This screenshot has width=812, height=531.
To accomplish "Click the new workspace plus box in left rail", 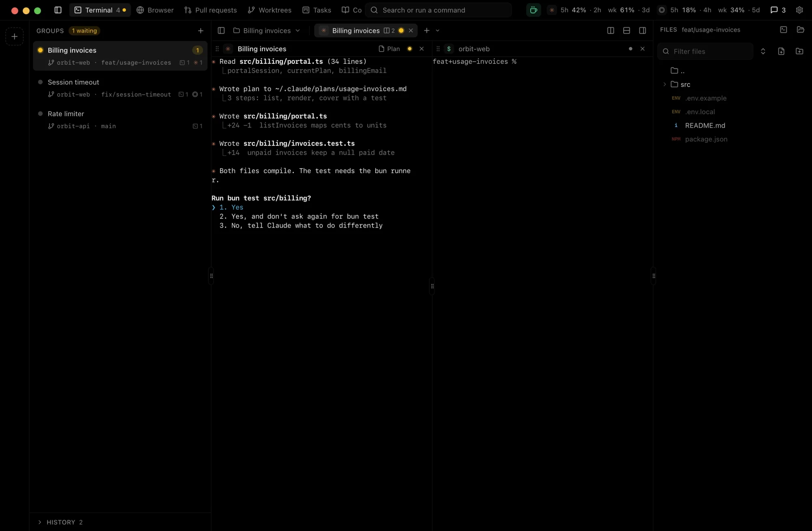I will coord(15,37).
